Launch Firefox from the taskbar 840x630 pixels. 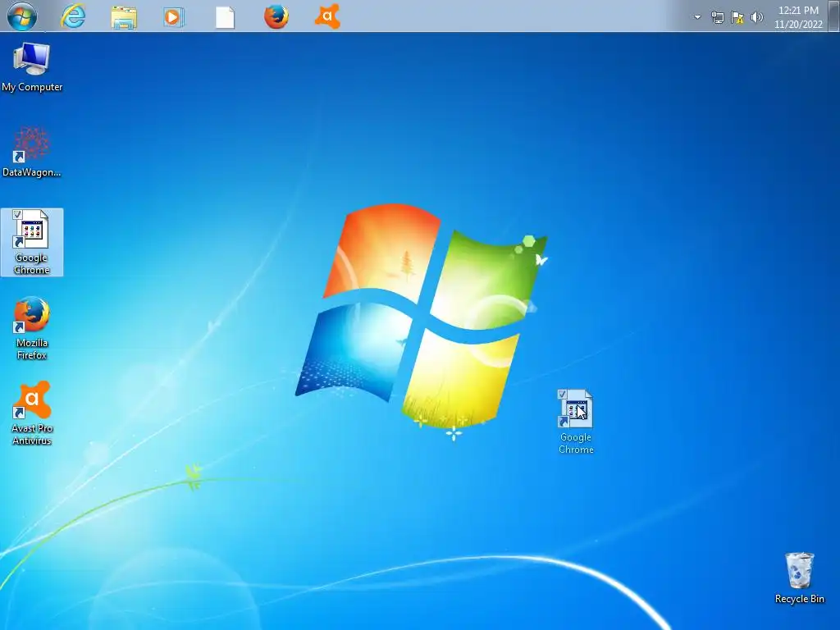coord(276,16)
